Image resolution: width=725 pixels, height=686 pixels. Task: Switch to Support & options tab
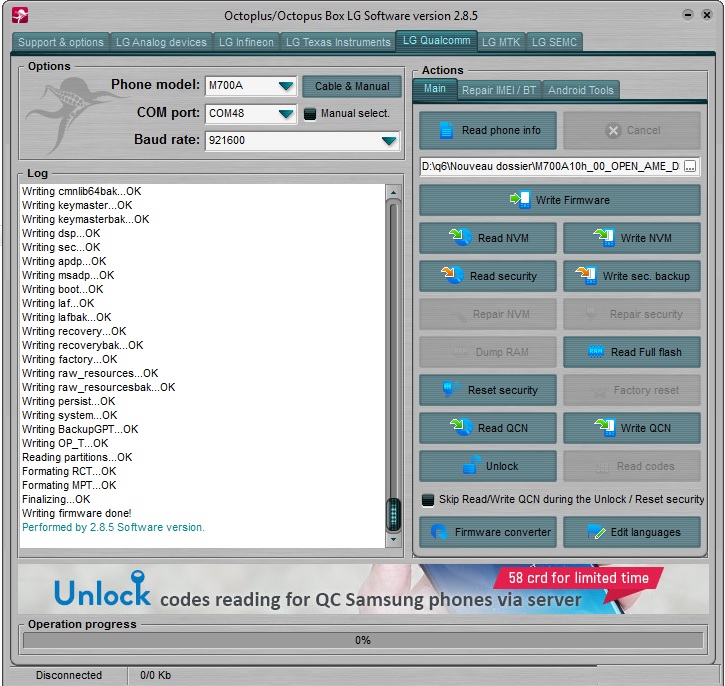pyautogui.click(x=61, y=42)
